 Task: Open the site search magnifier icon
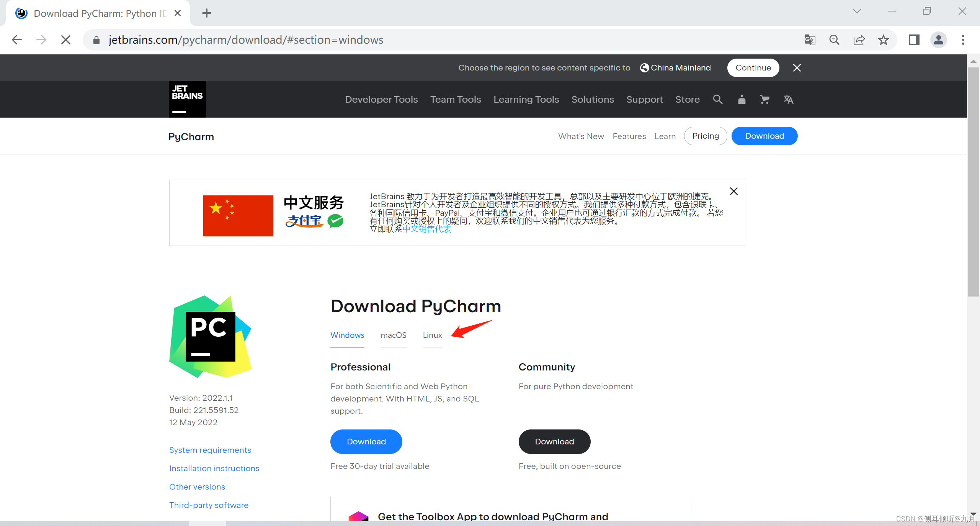(718, 100)
